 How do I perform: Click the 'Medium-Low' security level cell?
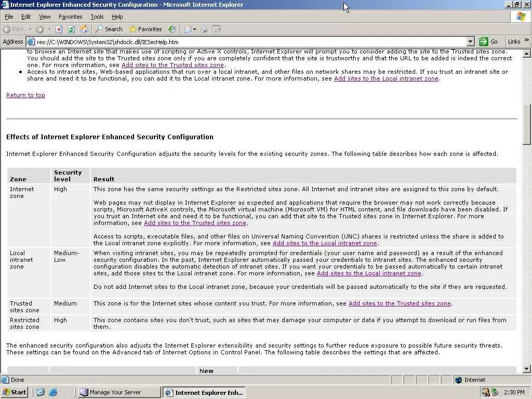70,273
